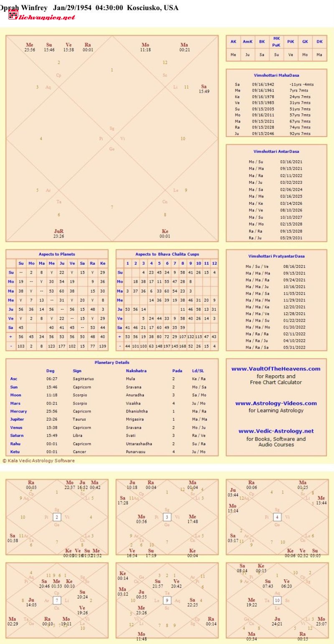
Task: Click the Vimshottari AntarDasa heading
Action: (276, 151)
